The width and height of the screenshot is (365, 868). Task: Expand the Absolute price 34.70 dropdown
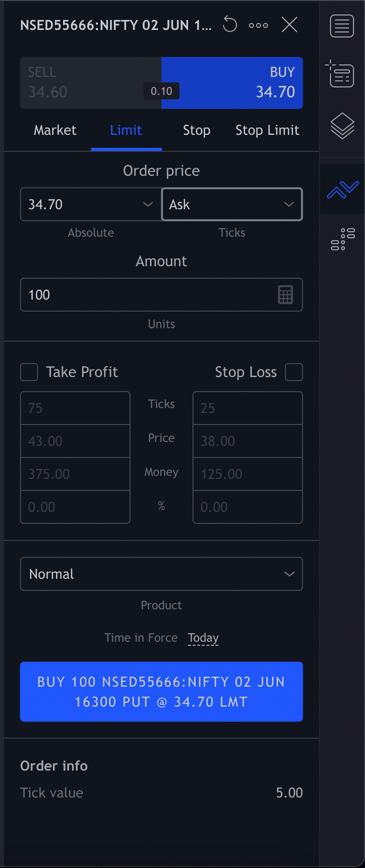(91, 204)
